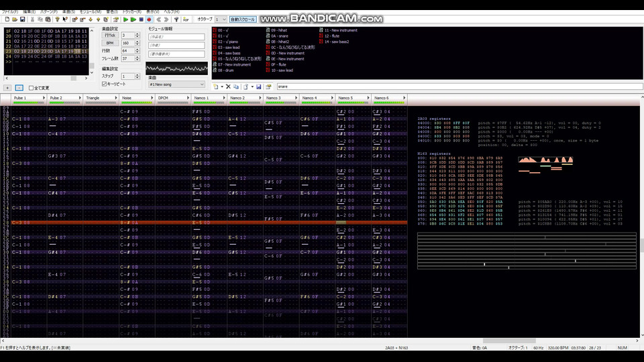Save instrument with floppy icon

259,86
